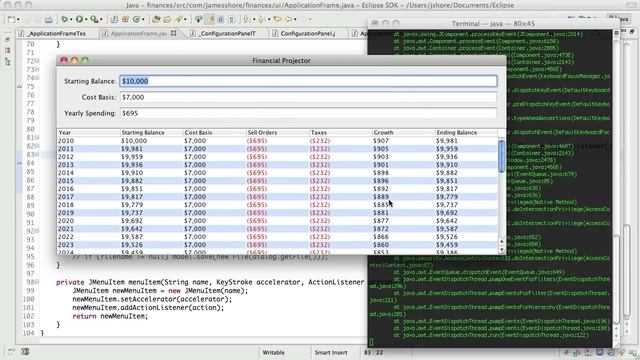Click the Sell Orders column header
The width and height of the screenshot is (640, 360).
277,133
